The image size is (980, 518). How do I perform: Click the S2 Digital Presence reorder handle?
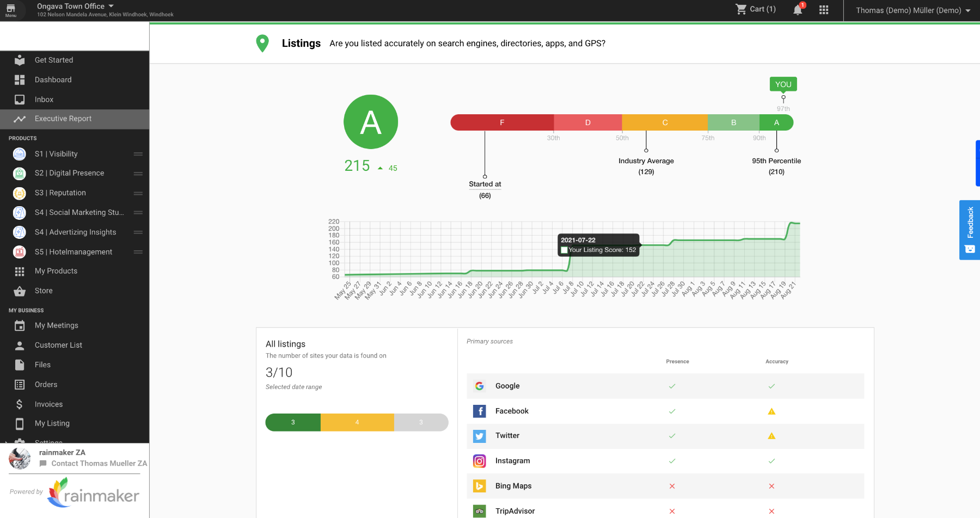point(138,174)
